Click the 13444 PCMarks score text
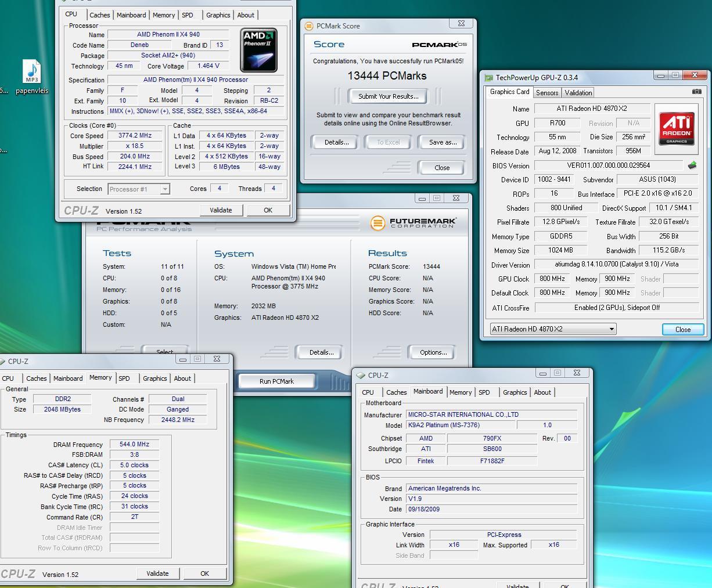 (387, 76)
